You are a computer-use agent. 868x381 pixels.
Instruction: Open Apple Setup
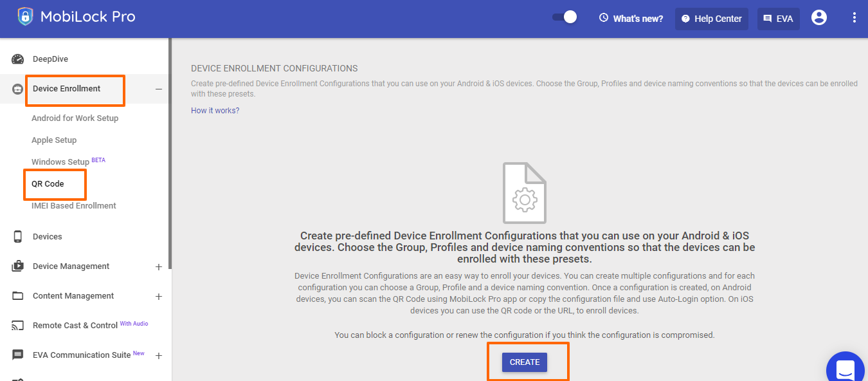[x=54, y=140]
